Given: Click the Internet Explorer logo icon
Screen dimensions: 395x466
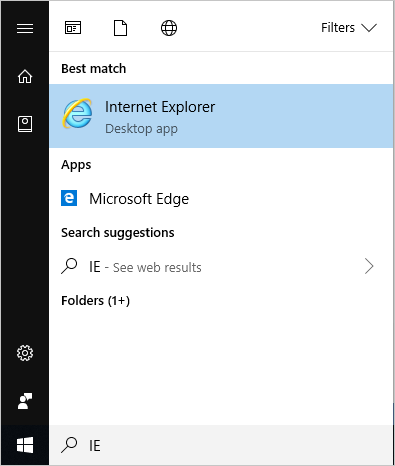Looking at the screenshot, I should tap(77, 114).
